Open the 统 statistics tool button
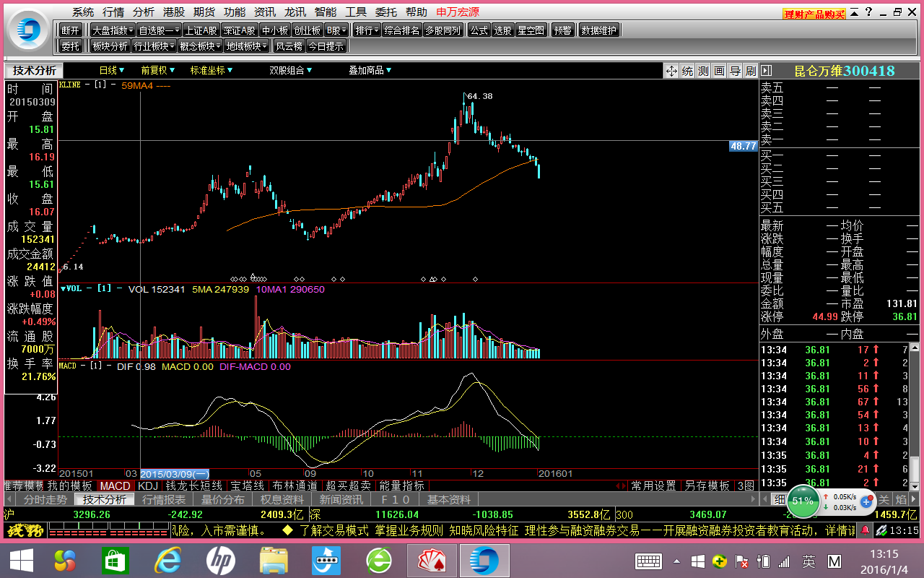 click(x=687, y=71)
